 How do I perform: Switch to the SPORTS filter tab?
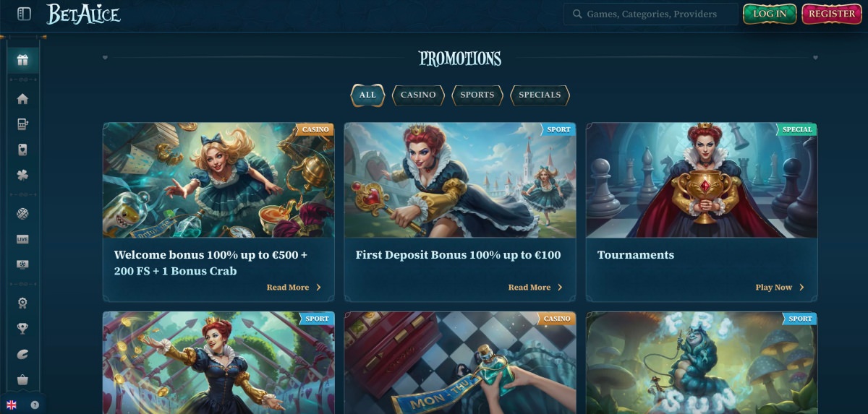click(477, 95)
